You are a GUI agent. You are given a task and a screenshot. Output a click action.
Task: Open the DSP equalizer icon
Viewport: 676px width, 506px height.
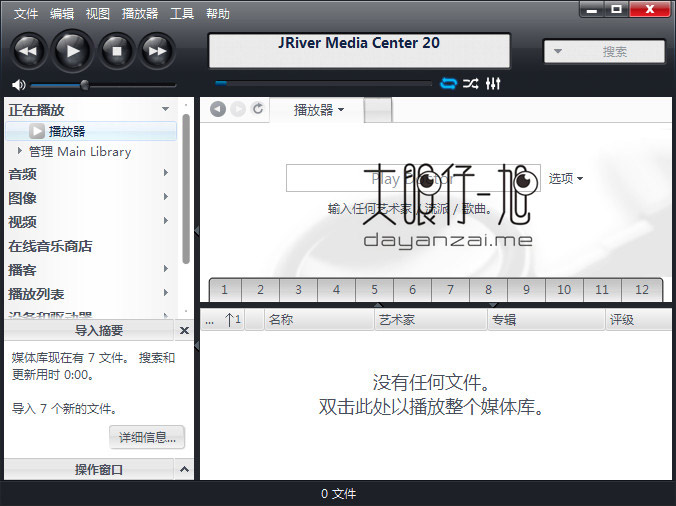click(x=493, y=83)
